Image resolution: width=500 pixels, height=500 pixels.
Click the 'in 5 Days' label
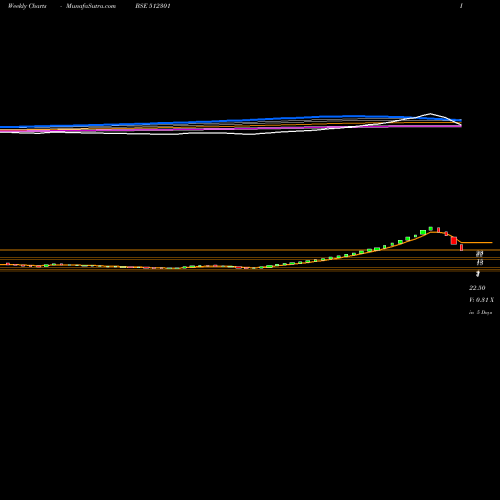click(x=480, y=312)
